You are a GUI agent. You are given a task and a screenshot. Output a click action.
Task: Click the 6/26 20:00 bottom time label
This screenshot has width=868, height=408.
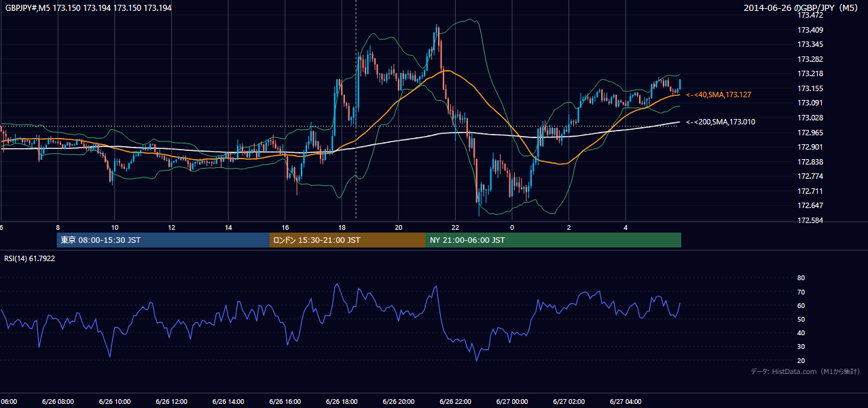tap(398, 402)
